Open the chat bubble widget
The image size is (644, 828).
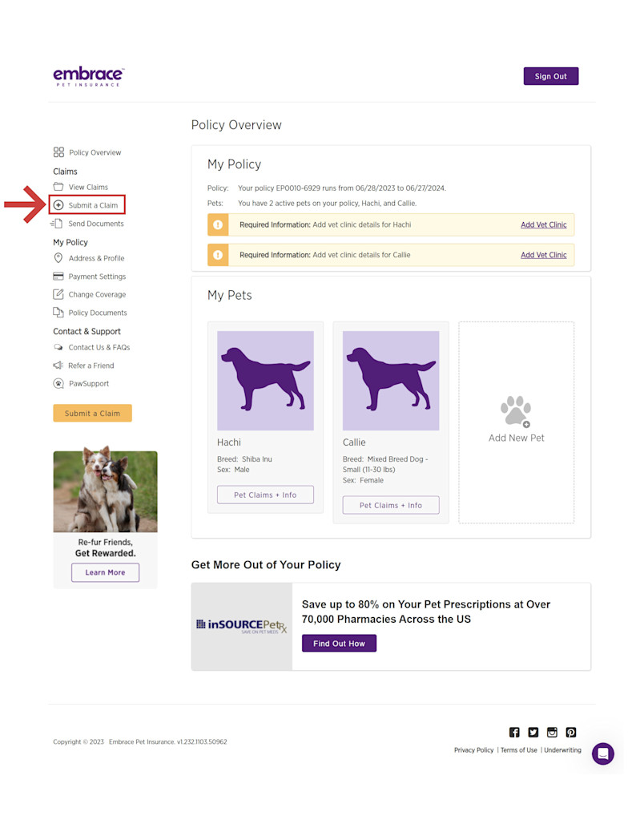tap(602, 753)
